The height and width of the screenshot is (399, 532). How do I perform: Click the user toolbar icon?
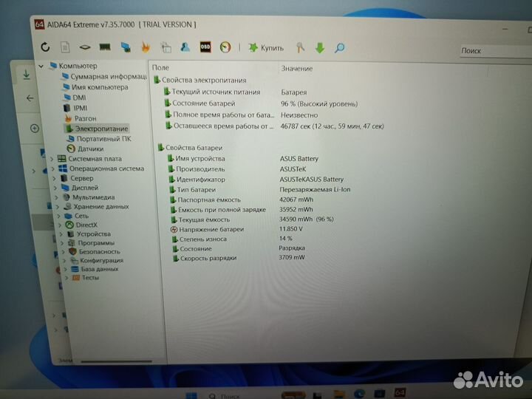click(185, 47)
